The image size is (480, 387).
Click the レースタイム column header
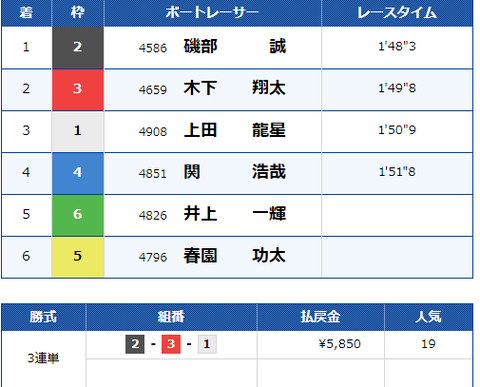tap(397, 13)
